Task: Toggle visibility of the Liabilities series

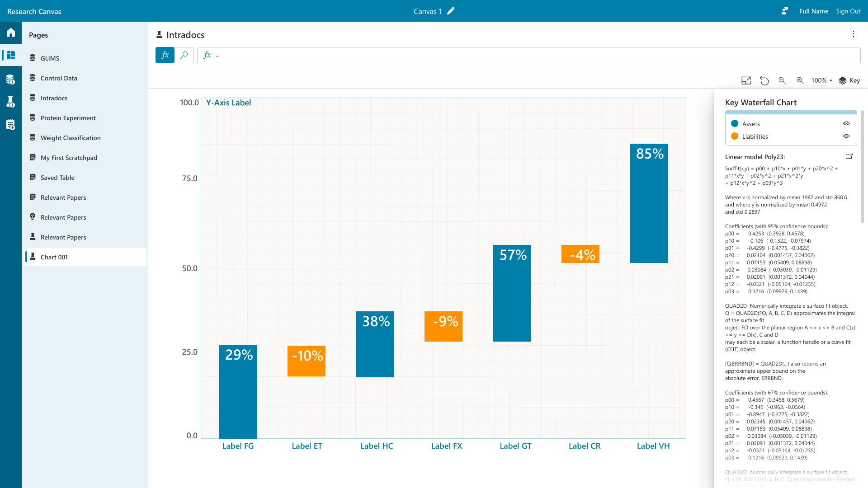Action: [846, 136]
